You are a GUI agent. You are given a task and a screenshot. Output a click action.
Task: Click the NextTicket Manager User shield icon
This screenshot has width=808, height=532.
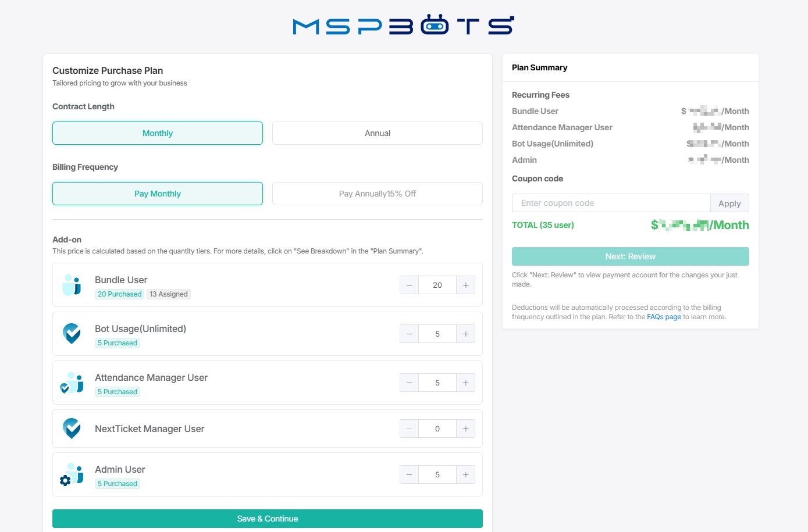coord(72,428)
